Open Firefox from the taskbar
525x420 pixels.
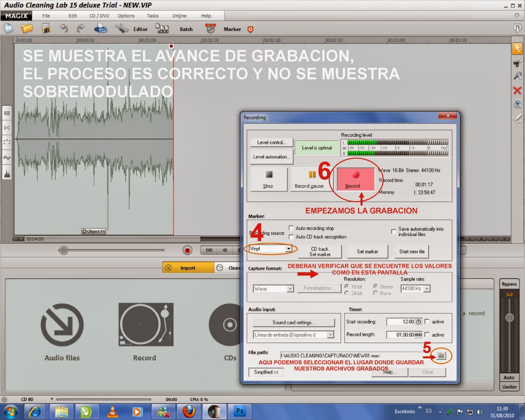[x=189, y=411]
